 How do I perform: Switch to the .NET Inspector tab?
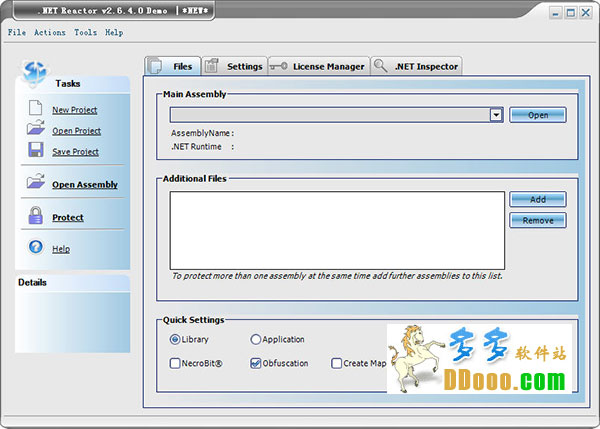pos(417,66)
